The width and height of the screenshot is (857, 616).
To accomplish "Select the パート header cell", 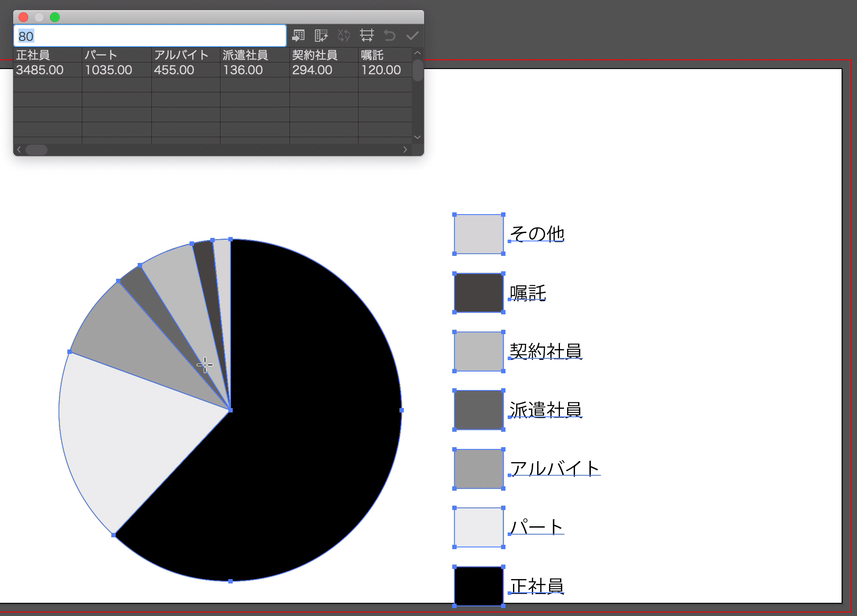I will click(117, 55).
